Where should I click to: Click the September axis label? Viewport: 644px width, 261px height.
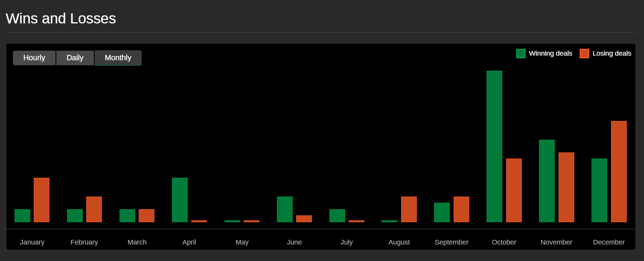451,242
